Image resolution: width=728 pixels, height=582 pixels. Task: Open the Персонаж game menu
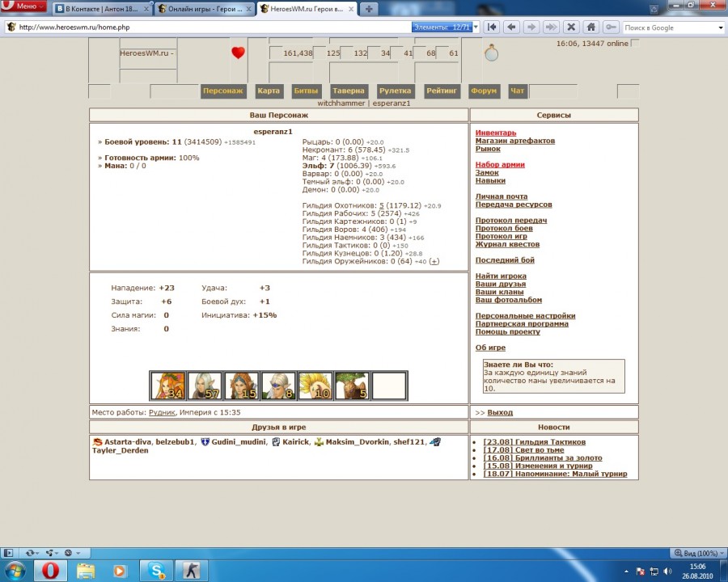(223, 91)
